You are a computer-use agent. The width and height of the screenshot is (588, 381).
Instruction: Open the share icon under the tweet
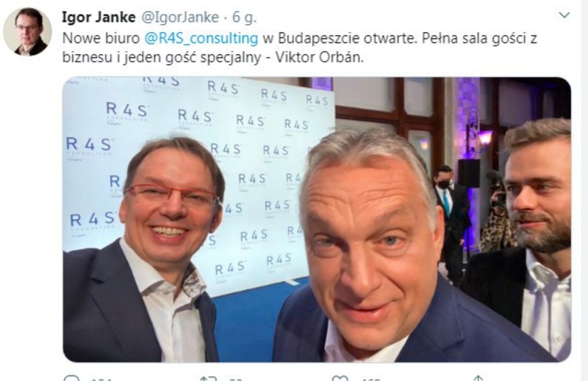478,378
